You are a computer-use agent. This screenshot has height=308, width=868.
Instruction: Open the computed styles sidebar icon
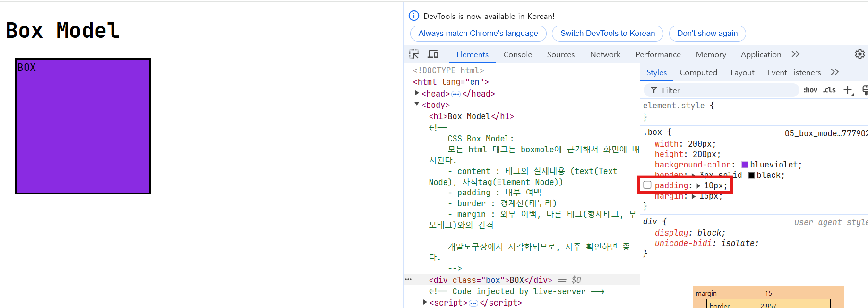(x=865, y=90)
